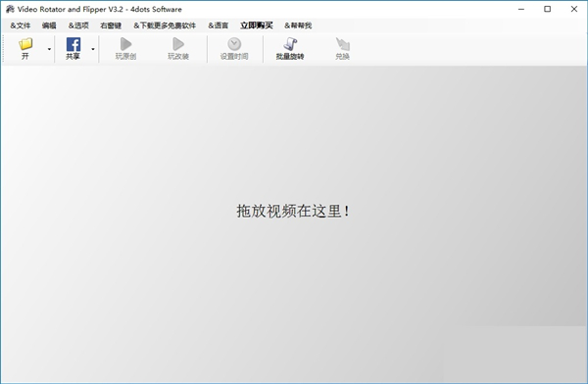Close the Video Rotator and Flipper window
The image size is (588, 384).
click(574, 9)
